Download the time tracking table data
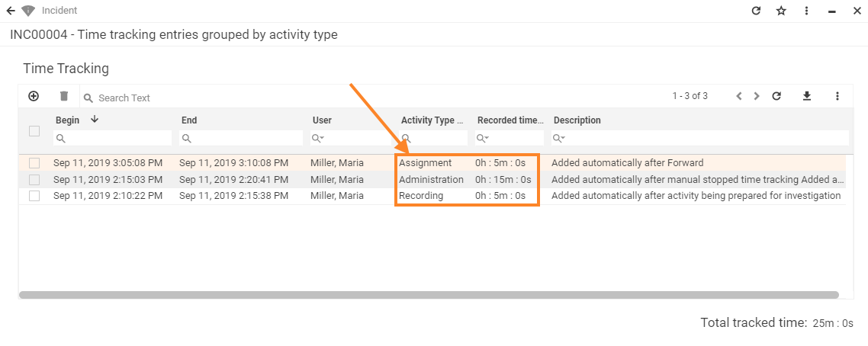Image resolution: width=868 pixels, height=346 pixels. pos(807,96)
